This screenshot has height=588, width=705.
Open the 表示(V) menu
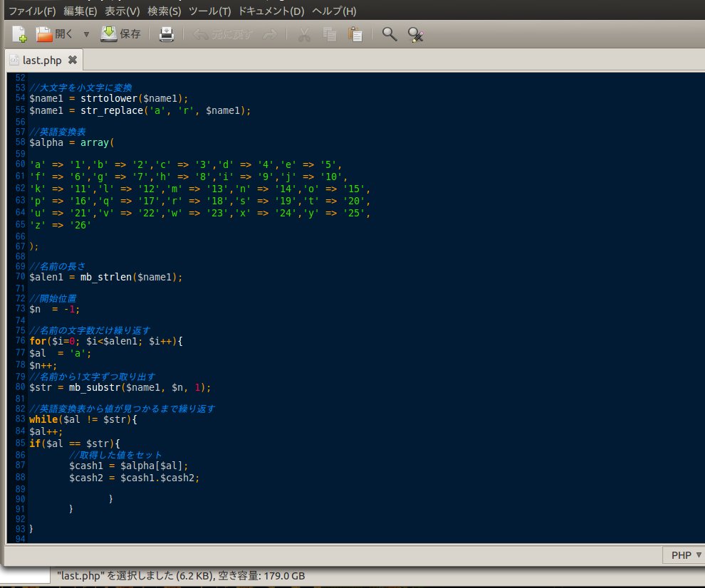pyautogui.click(x=122, y=11)
